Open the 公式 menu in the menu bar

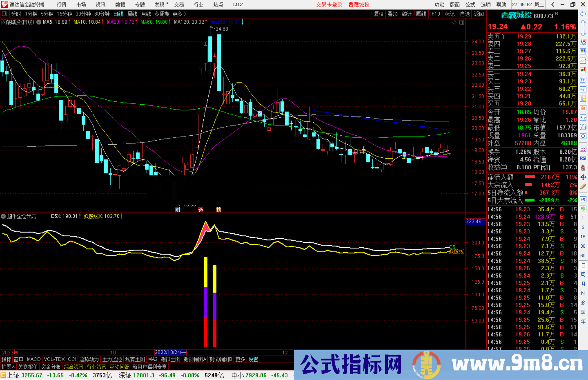pyautogui.click(x=470, y=4)
